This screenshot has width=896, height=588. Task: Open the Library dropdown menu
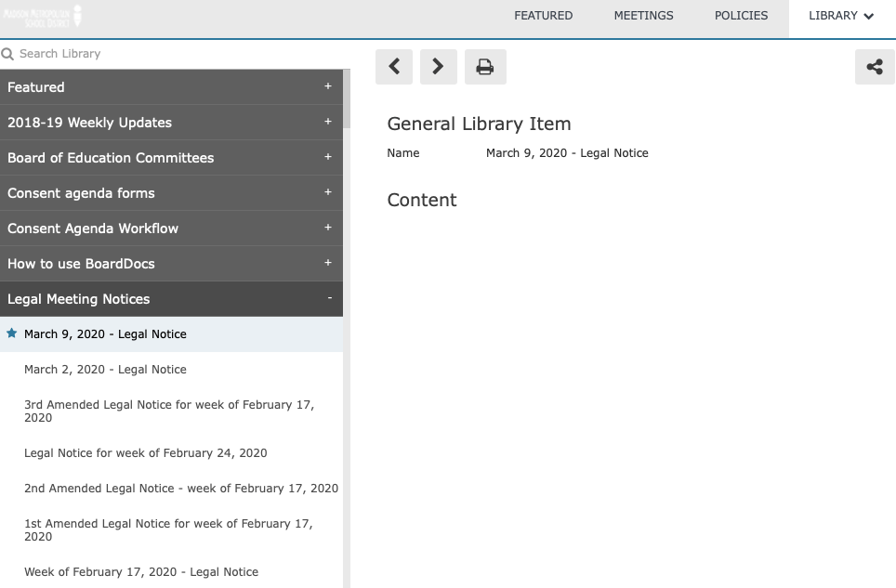[x=841, y=16]
